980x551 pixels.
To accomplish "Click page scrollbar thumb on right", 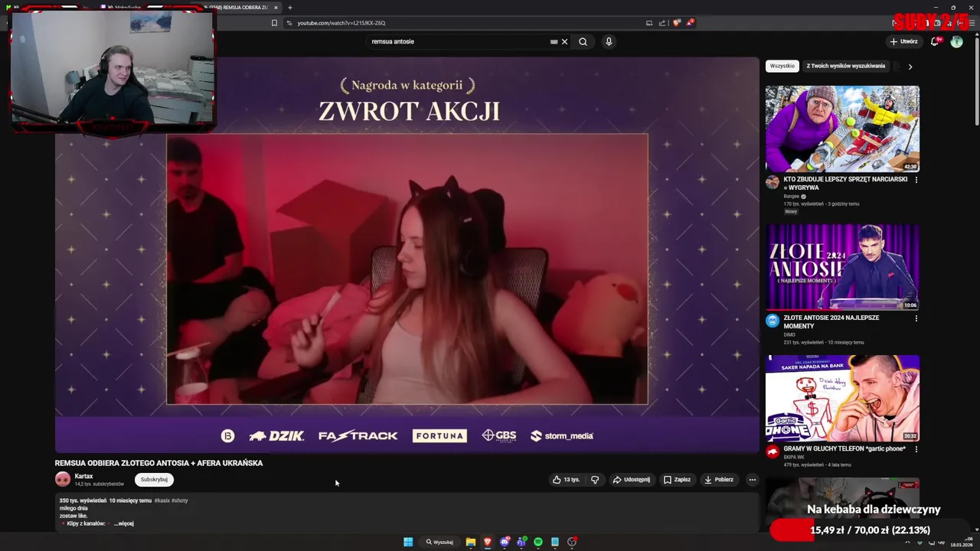I will click(x=976, y=80).
